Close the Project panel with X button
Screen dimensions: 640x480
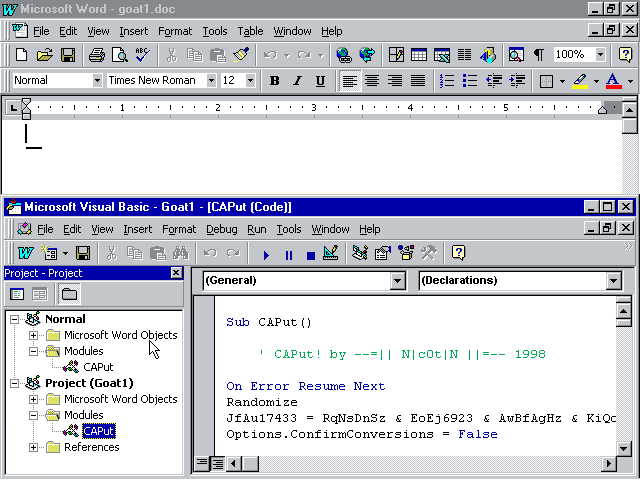[x=176, y=273]
